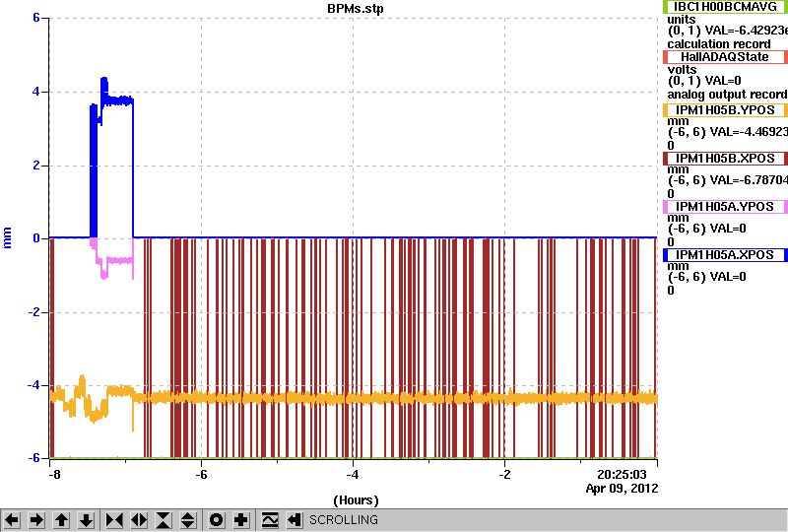Click the -6 hours x-axis tick label

[x=201, y=475]
